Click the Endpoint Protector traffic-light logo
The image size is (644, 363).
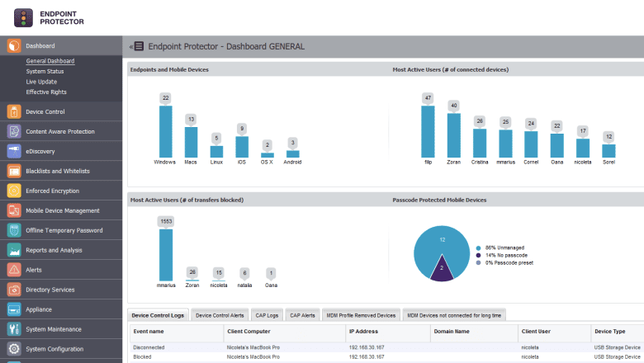(23, 18)
